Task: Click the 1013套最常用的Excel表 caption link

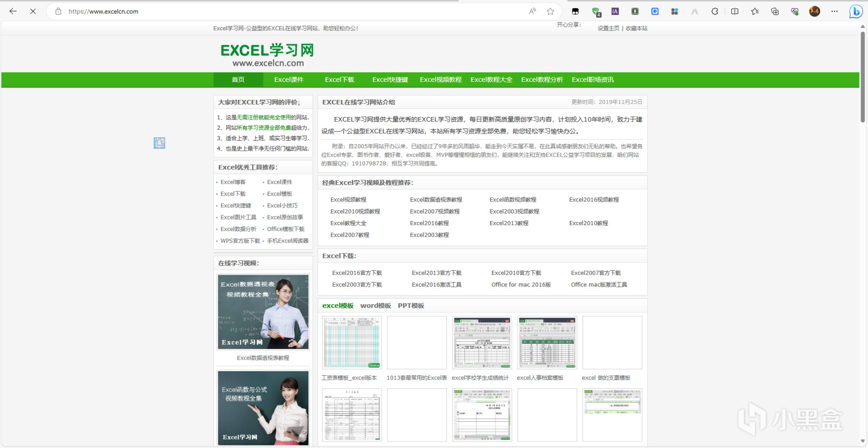Action: click(x=417, y=378)
